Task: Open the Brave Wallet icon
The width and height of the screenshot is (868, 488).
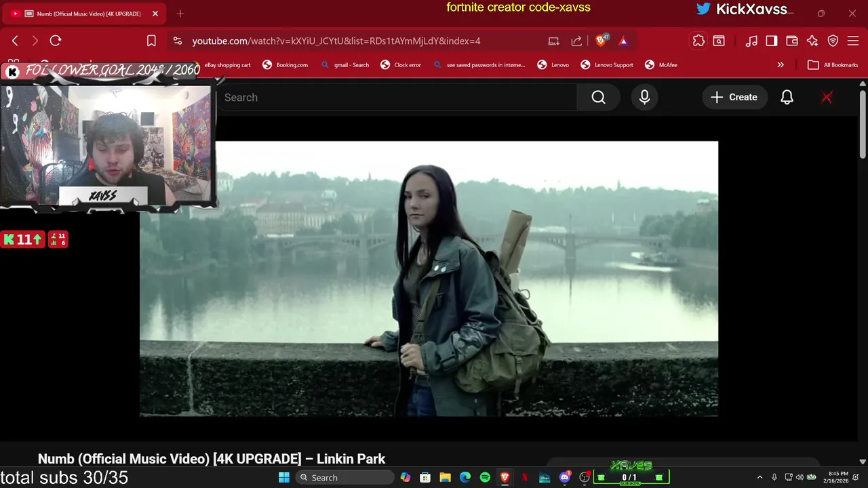Action: pyautogui.click(x=792, y=41)
